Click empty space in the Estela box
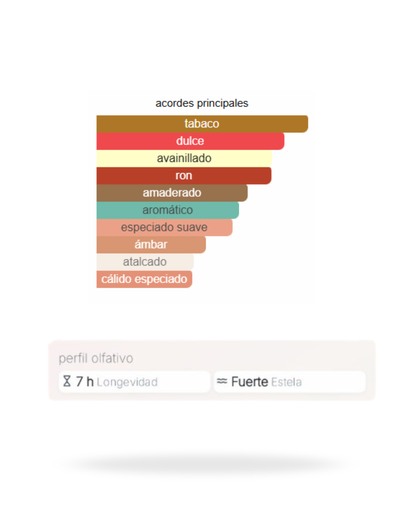 (x=334, y=382)
